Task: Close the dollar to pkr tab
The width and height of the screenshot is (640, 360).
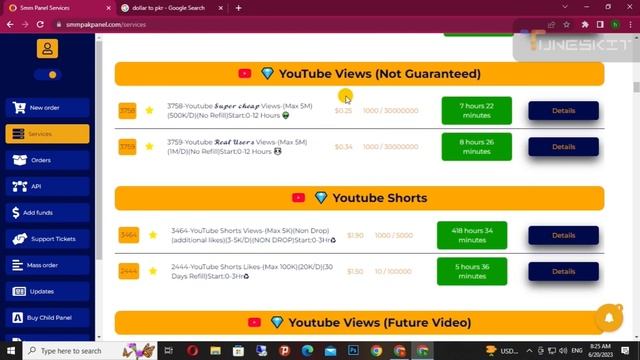Action: [220, 8]
